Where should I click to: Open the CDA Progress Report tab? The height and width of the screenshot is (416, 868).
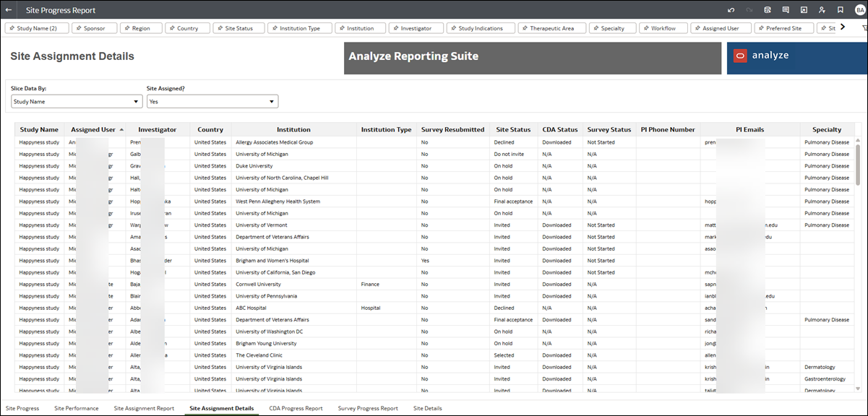coord(296,408)
